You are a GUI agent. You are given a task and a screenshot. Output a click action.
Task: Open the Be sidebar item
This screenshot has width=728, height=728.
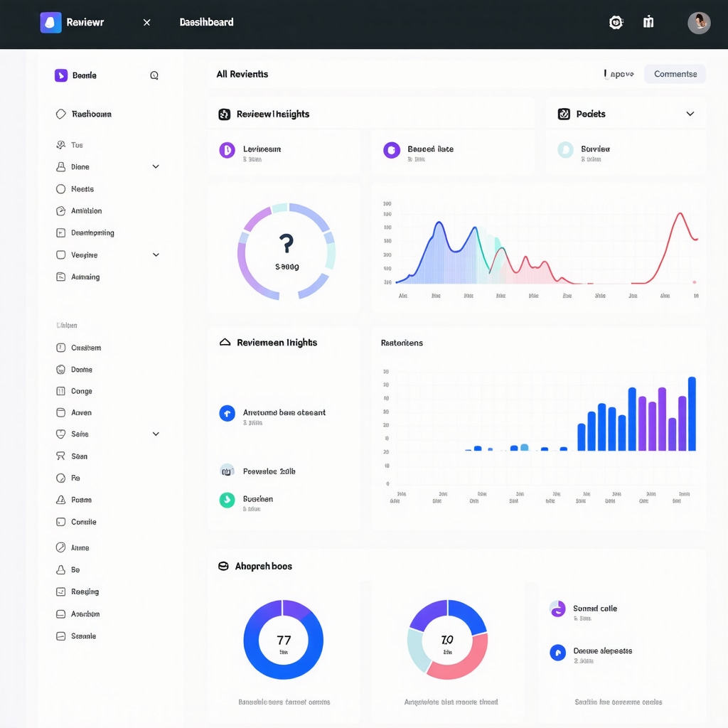pyautogui.click(x=68, y=569)
